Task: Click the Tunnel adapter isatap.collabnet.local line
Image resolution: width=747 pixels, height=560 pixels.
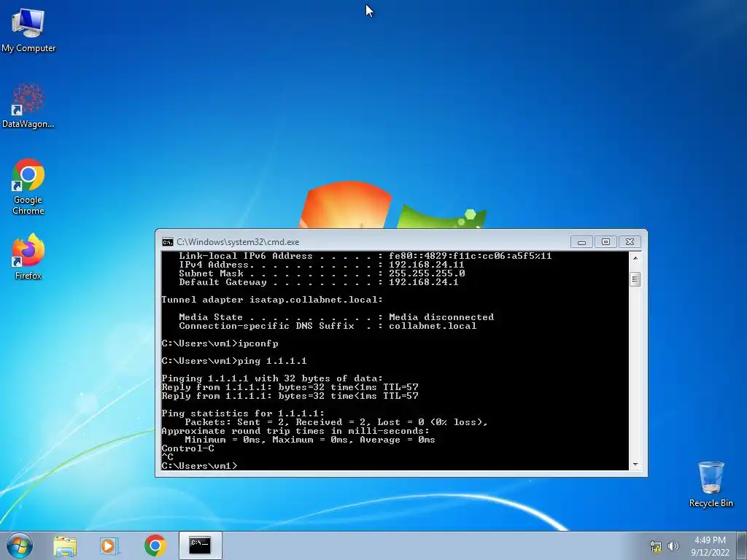Action: pos(272,300)
